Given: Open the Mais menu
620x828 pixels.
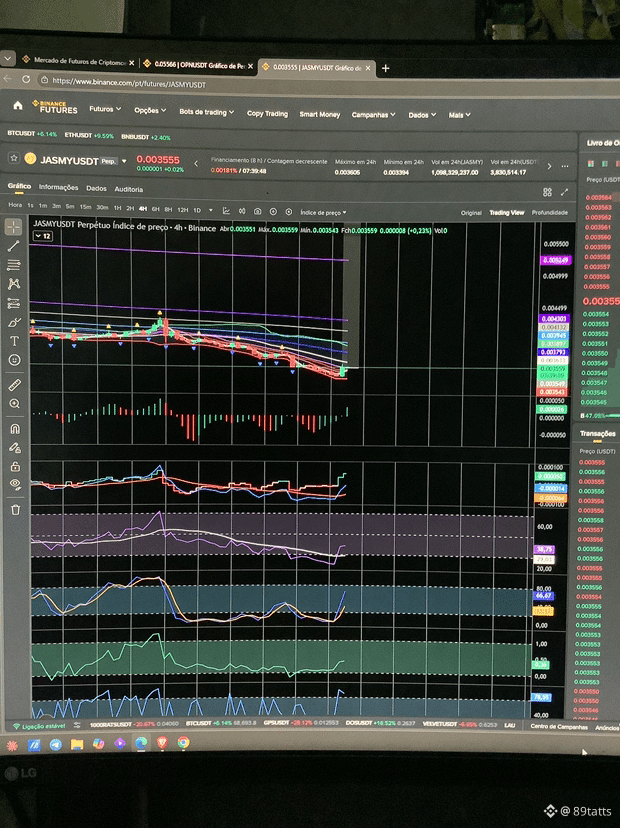Looking at the screenshot, I should tap(459, 115).
